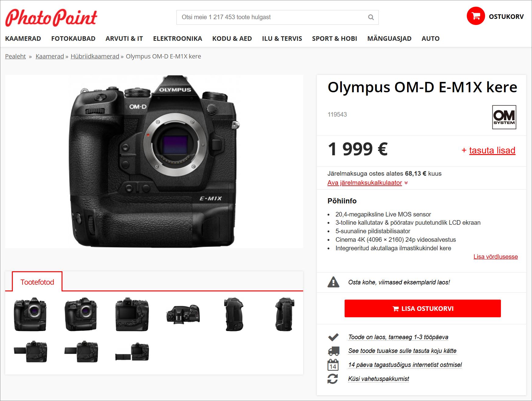
Task: Add product with LISA OSTUKORVI button
Action: tap(423, 308)
